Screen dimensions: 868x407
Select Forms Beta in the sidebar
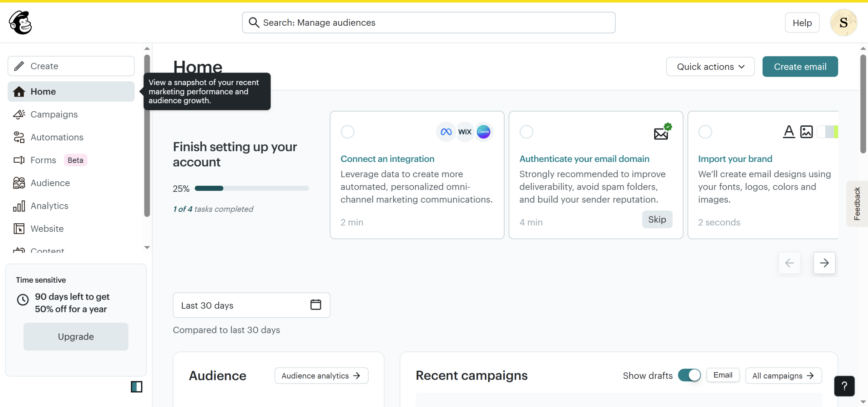[43, 160]
